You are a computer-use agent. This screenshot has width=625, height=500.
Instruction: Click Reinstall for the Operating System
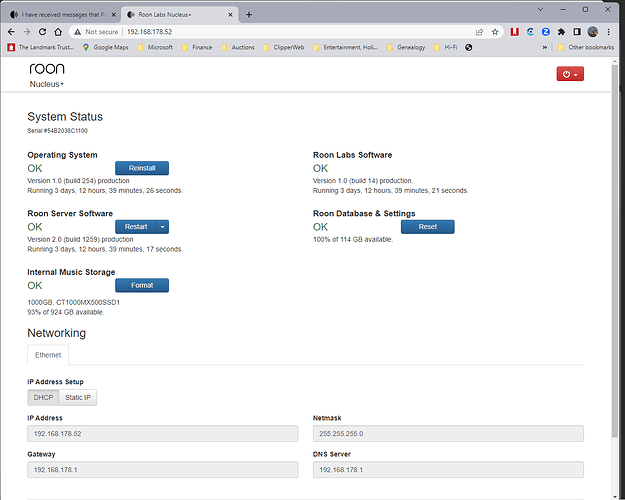tap(141, 168)
